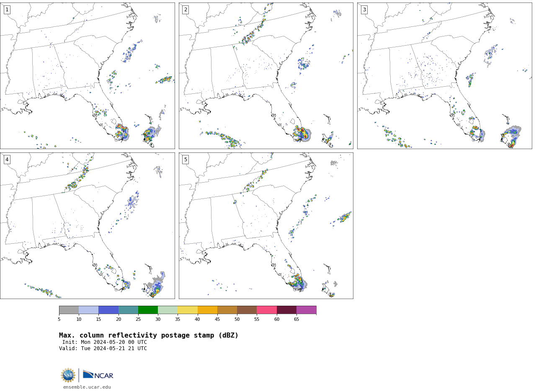536x392 pixels.
Task: Click the pale green 30-35 dBZ swatch
Action: click(168, 310)
